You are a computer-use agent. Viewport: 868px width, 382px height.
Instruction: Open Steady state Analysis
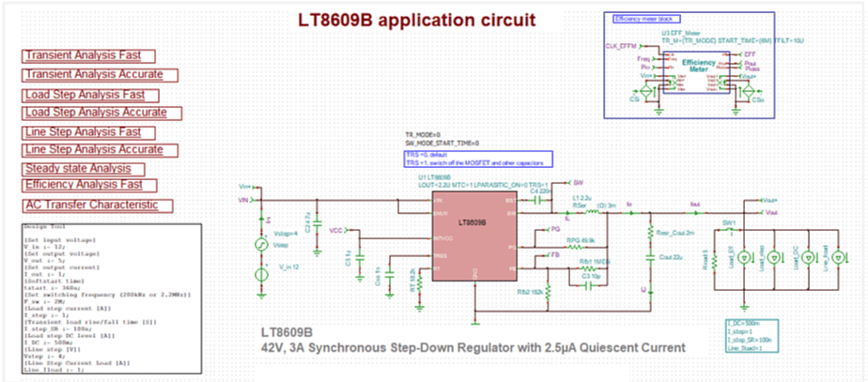click(x=78, y=168)
